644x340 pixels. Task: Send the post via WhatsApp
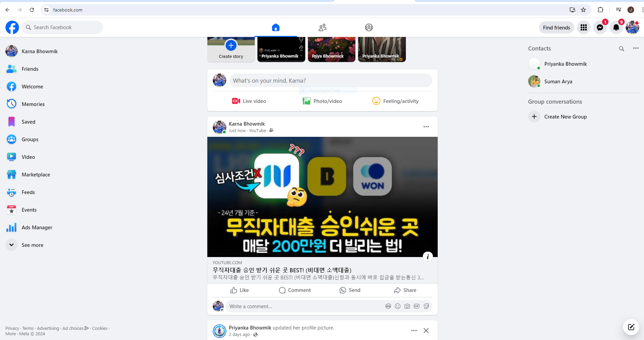tap(350, 290)
